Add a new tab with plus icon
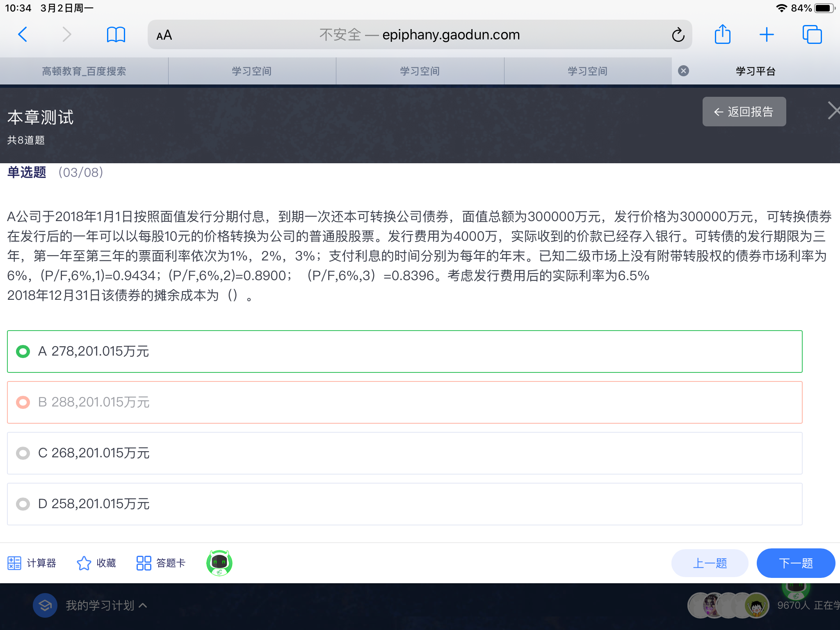Screen dimensions: 840x630 tap(767, 34)
